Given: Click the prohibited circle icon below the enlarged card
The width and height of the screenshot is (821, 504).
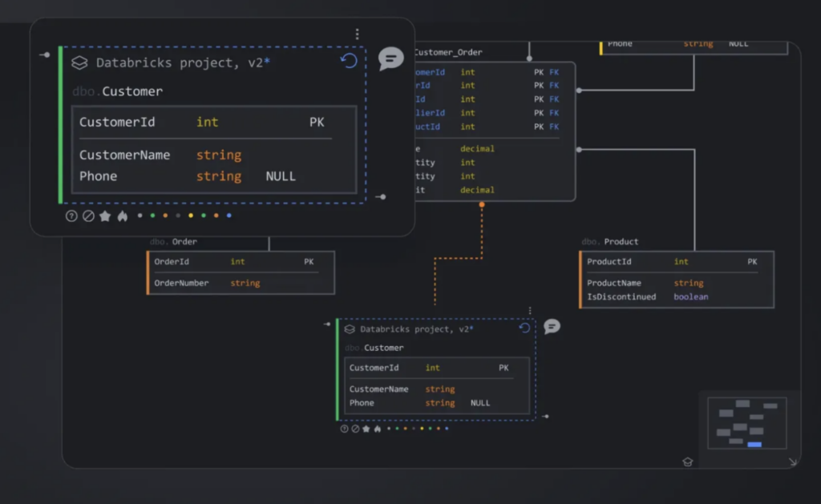Looking at the screenshot, I should click(88, 216).
